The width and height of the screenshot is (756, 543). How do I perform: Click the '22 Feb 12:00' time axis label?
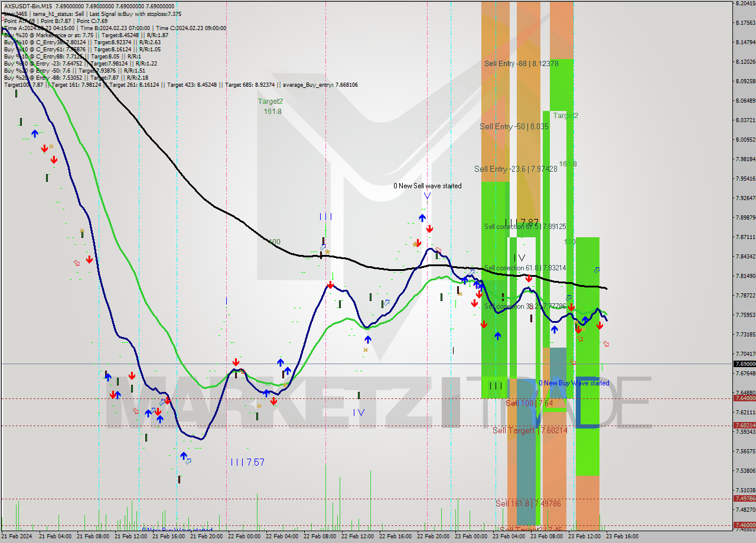(358, 537)
